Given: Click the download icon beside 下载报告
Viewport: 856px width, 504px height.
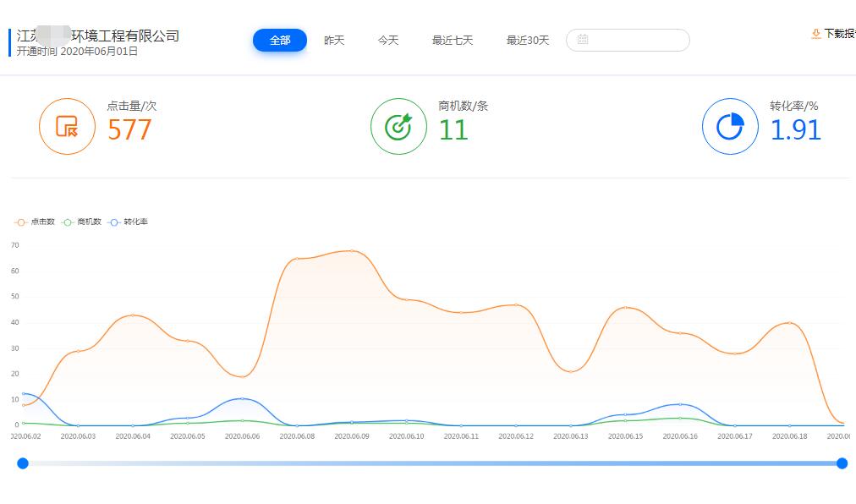Looking at the screenshot, I should [x=816, y=34].
